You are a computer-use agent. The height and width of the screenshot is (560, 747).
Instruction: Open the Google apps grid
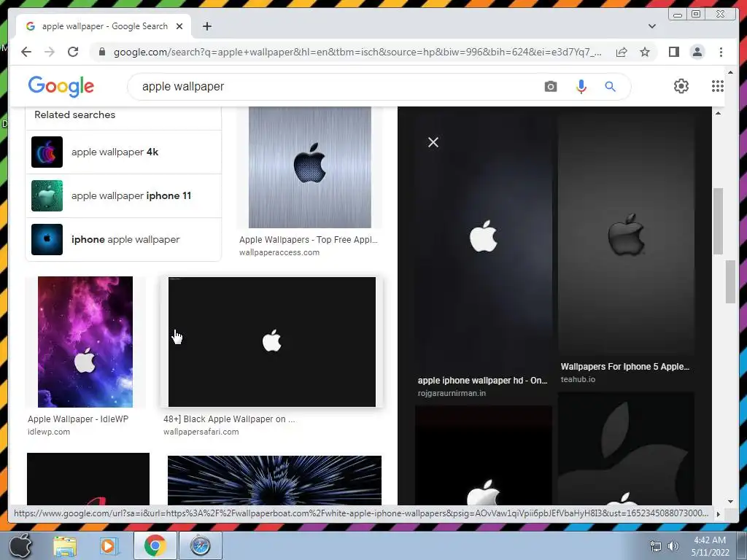(718, 86)
